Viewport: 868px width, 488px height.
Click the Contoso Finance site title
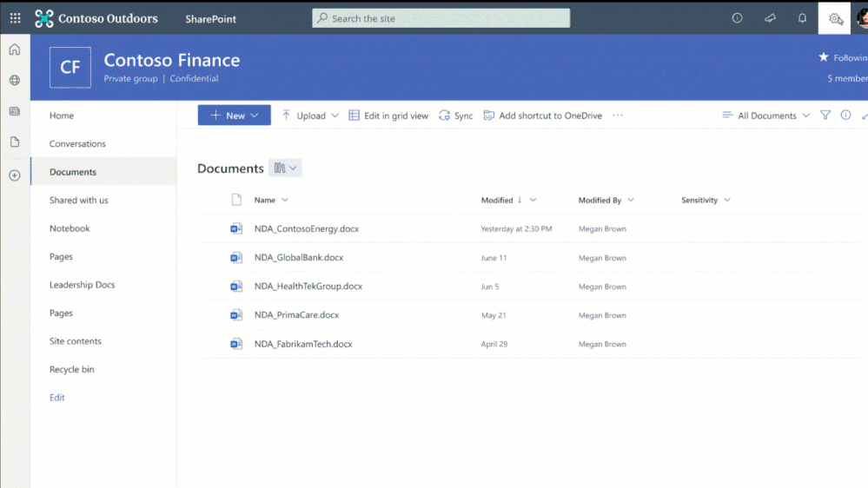point(172,60)
